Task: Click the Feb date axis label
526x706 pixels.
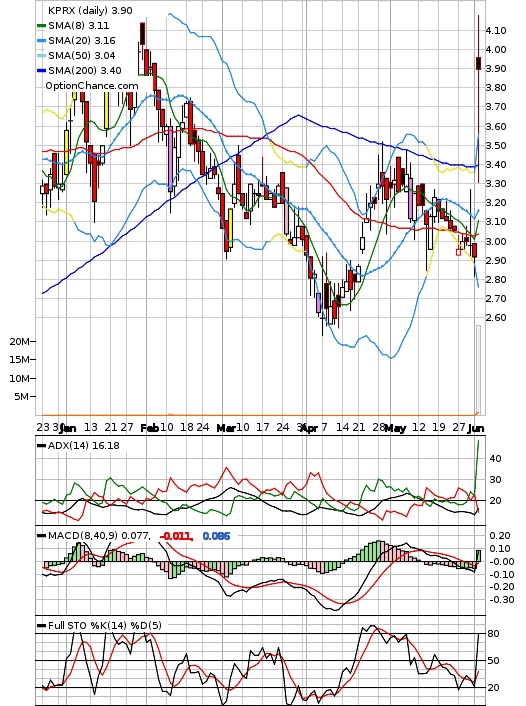Action: [149, 428]
